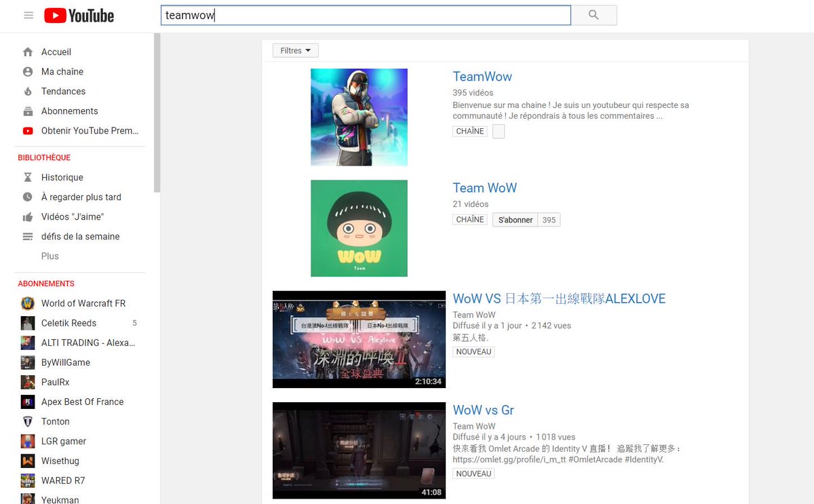Click Team WoW uploader under ALEXLOVE video

[474, 315]
